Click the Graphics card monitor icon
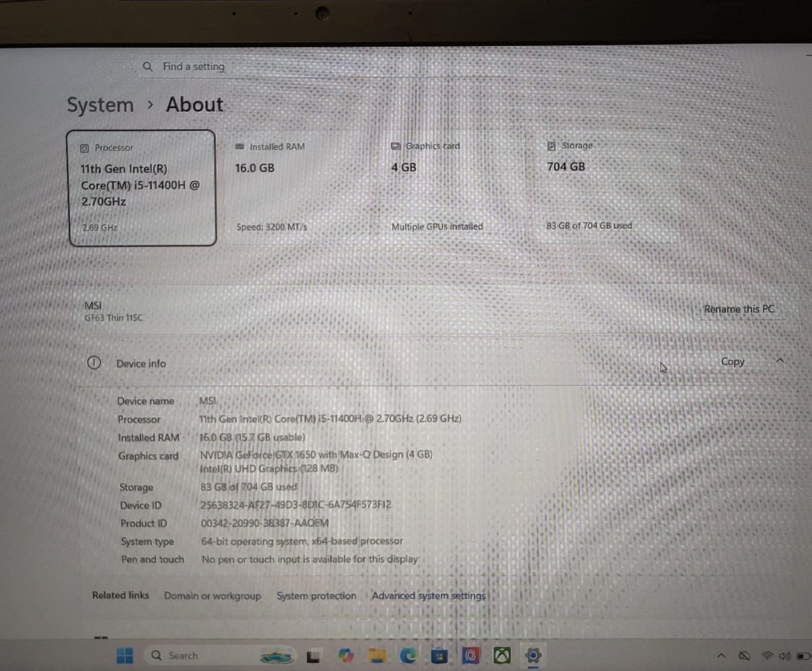The width and height of the screenshot is (812, 671). tap(396, 146)
